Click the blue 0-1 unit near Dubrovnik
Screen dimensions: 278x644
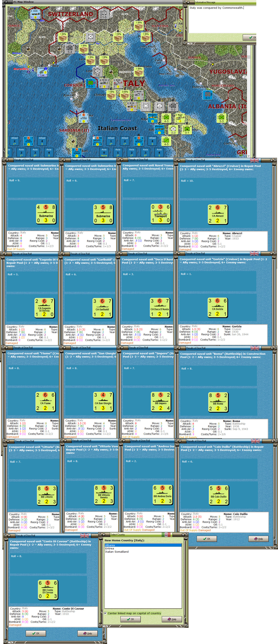pyautogui.click(x=208, y=95)
